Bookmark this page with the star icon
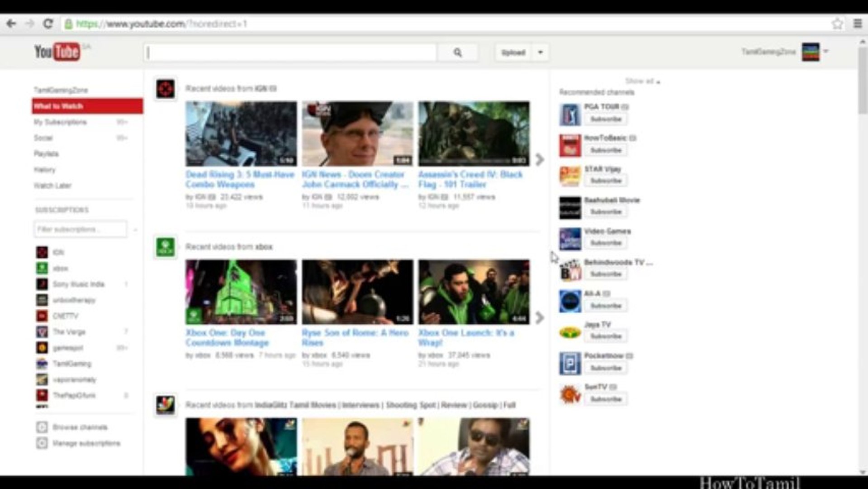Viewport: 868px width, 489px height. click(x=837, y=24)
